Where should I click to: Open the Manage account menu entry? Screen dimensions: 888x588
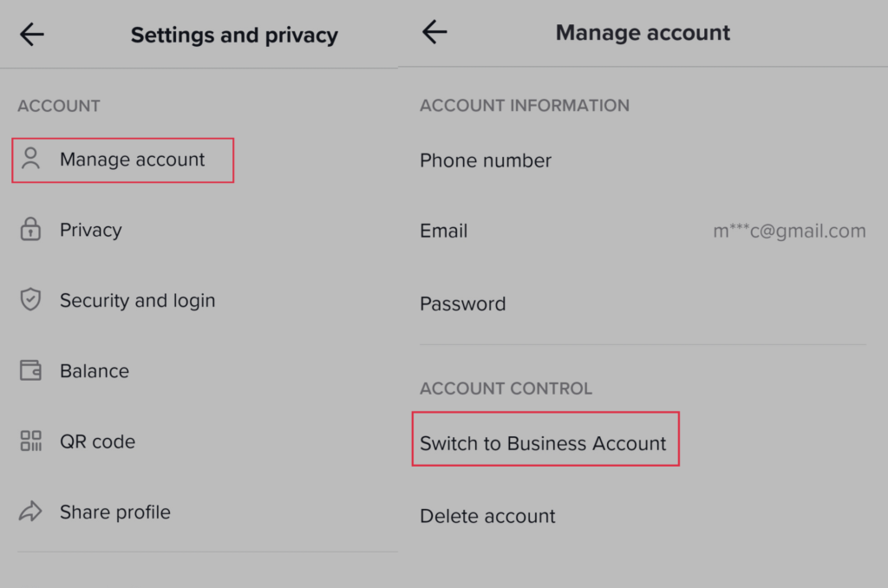click(x=123, y=160)
